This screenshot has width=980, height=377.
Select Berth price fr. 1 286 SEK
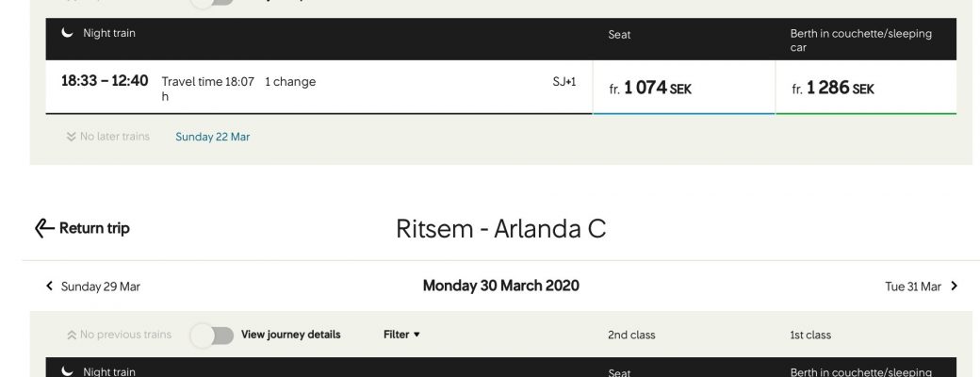(866, 88)
